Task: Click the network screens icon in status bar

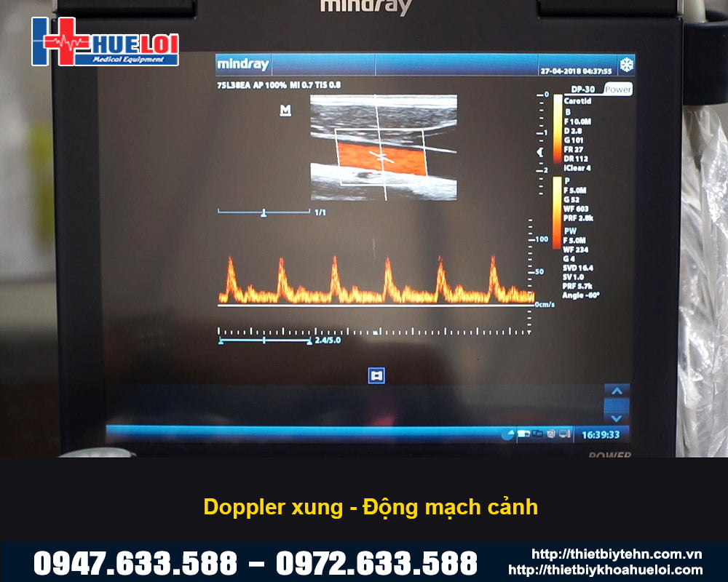Action: [538, 434]
